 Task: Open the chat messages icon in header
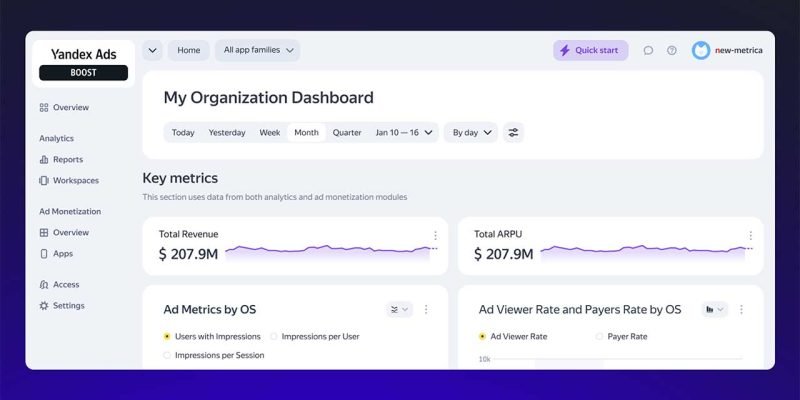click(x=648, y=50)
